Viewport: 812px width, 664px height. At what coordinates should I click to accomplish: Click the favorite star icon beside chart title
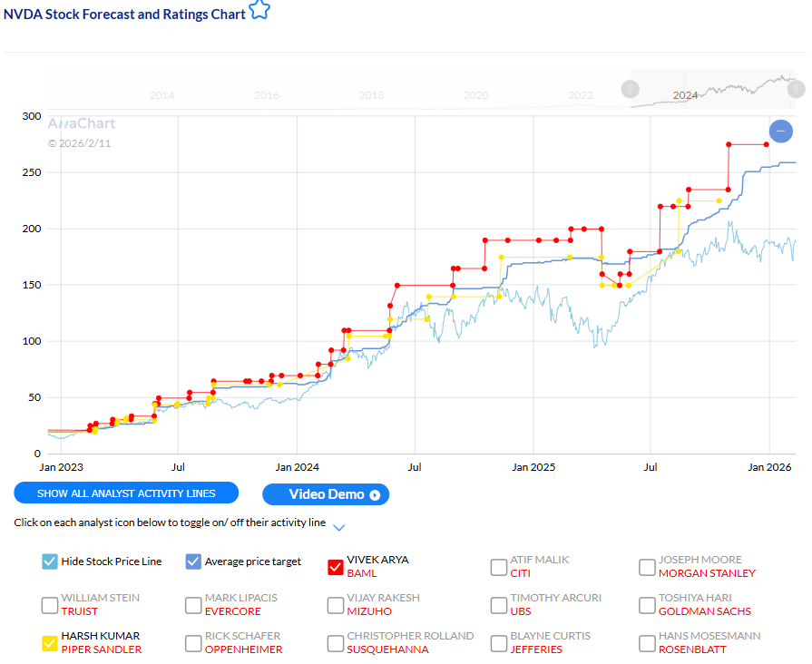tap(259, 11)
